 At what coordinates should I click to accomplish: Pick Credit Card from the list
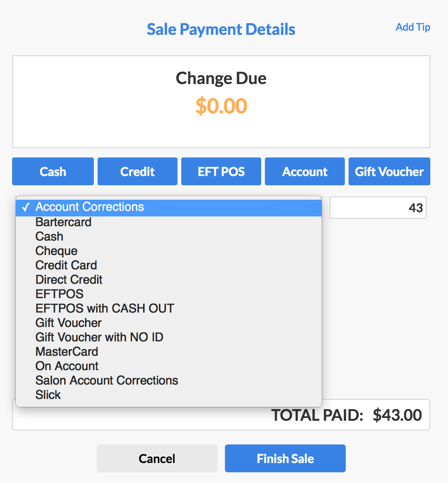169,266
